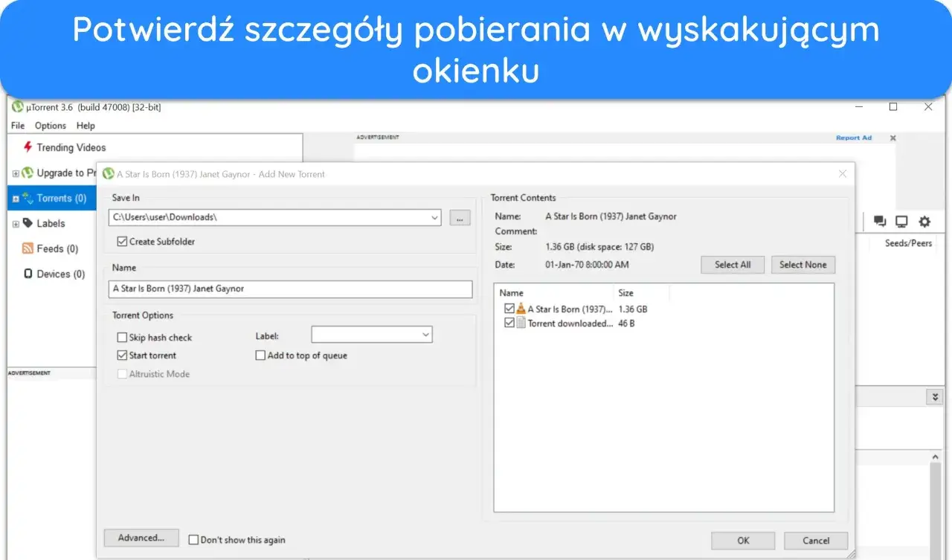Image resolution: width=952 pixels, height=560 pixels.
Task: Click the Select None button
Action: point(803,265)
